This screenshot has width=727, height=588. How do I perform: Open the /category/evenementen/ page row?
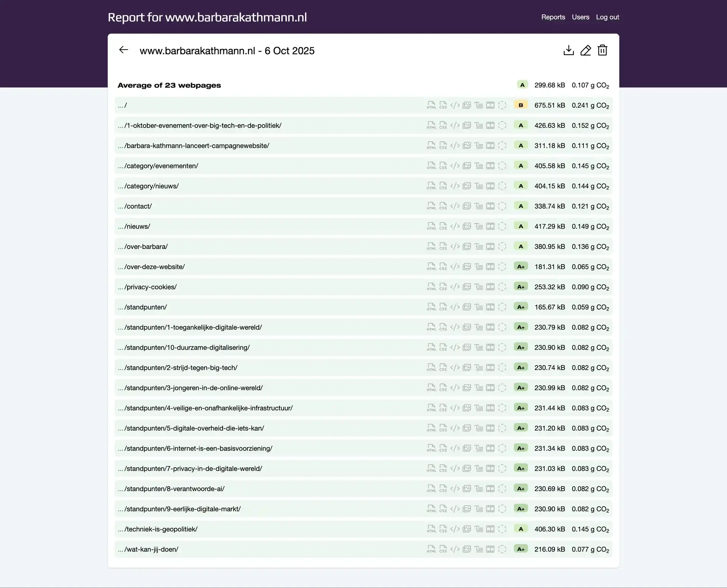pyautogui.click(x=161, y=166)
